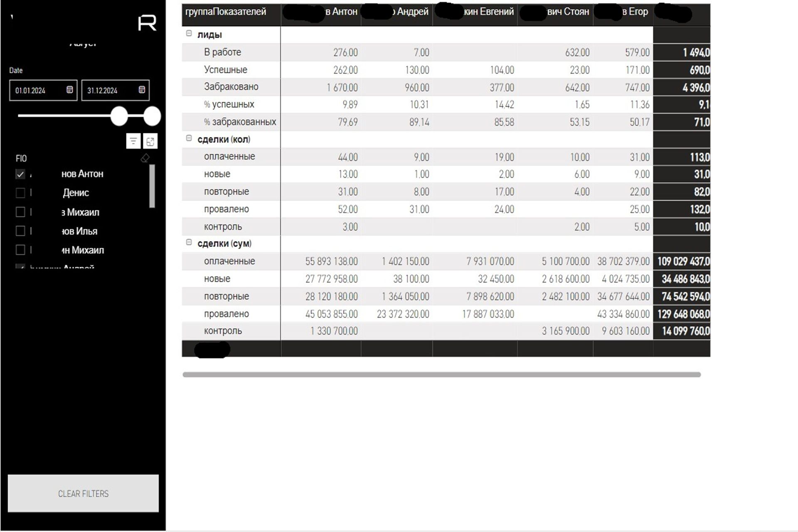Click the right handle of date slider
Image resolution: width=798 pixels, height=532 pixels.
point(152,116)
